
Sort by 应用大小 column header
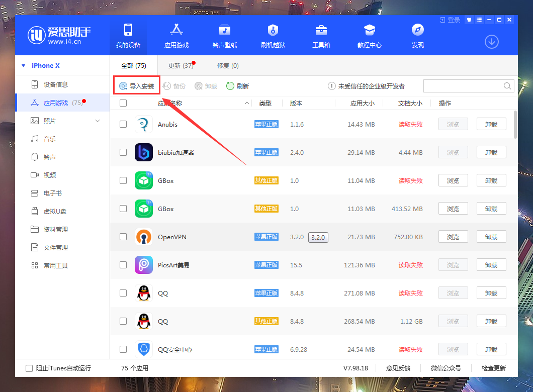pyautogui.click(x=363, y=103)
